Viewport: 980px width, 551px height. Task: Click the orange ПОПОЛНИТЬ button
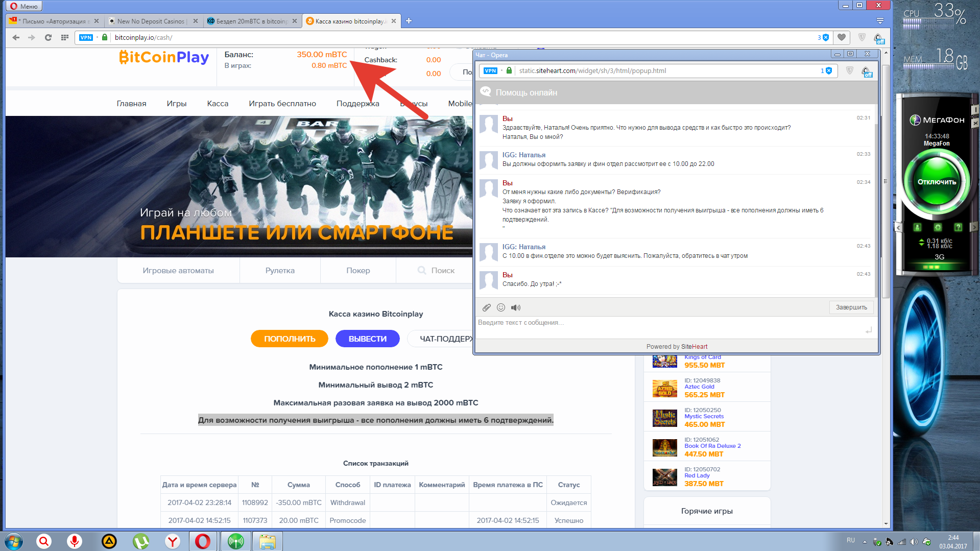pyautogui.click(x=290, y=339)
